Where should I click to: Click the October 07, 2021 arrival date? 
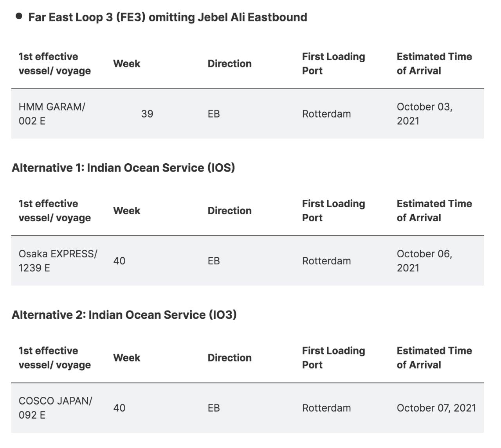(436, 408)
